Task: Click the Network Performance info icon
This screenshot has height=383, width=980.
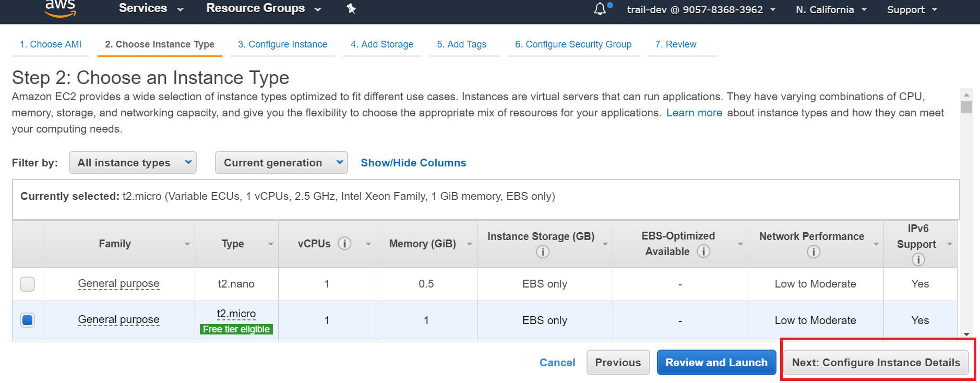Action: click(813, 252)
